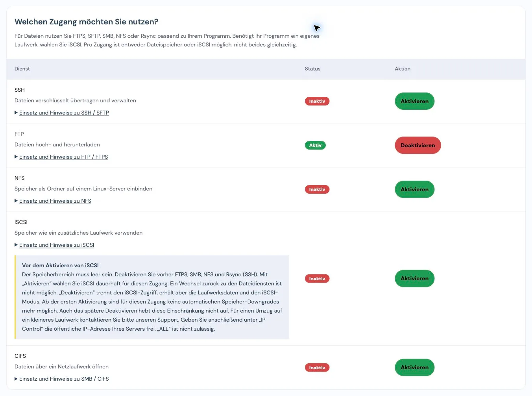Expand 'Einsatz und Hinweise zu FTP / FTPS'

63,157
